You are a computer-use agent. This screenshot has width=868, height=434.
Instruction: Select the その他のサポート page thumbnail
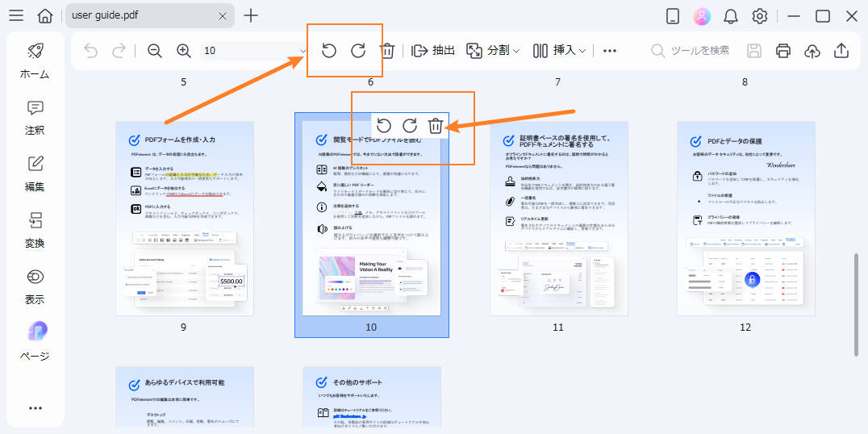coord(371,397)
